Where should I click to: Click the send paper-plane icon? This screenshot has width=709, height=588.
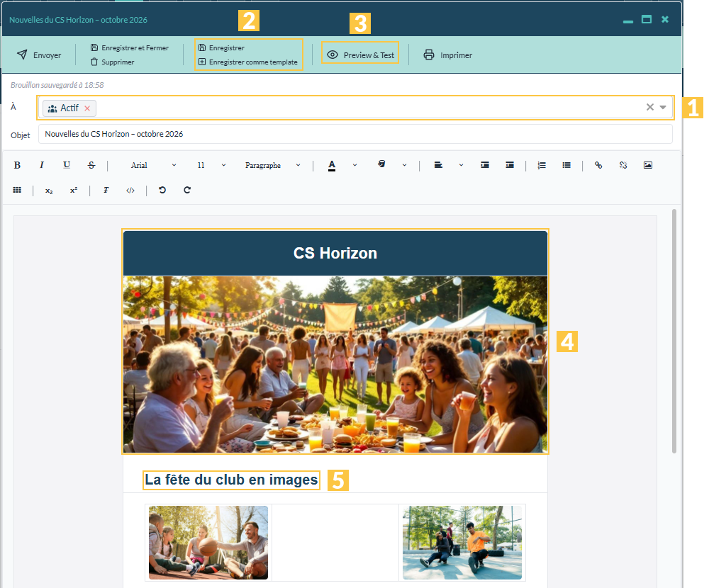click(x=22, y=55)
